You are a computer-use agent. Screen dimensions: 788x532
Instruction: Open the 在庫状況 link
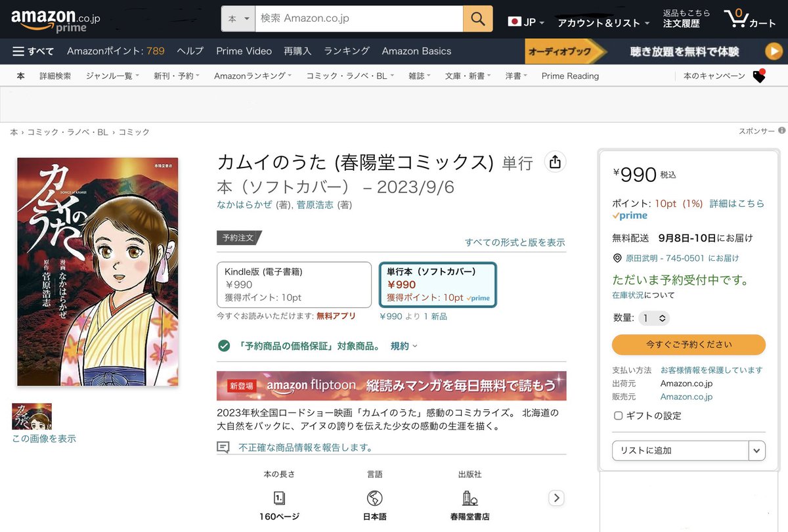click(628, 296)
